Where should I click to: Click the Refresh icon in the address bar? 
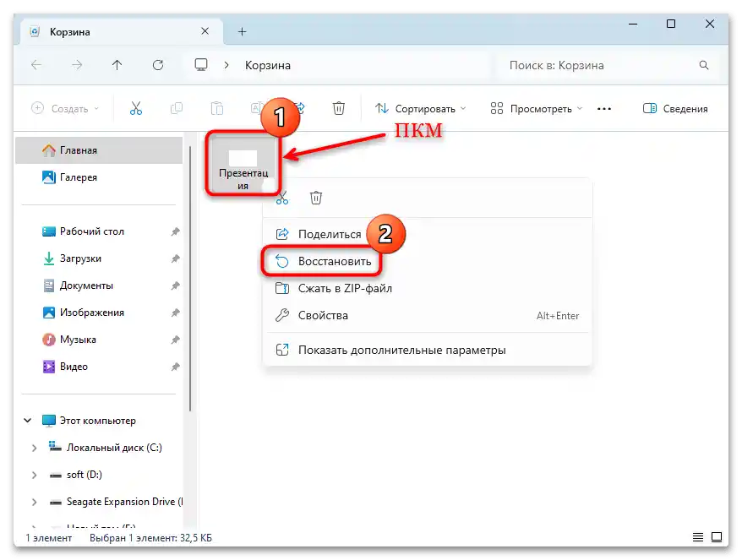159,65
